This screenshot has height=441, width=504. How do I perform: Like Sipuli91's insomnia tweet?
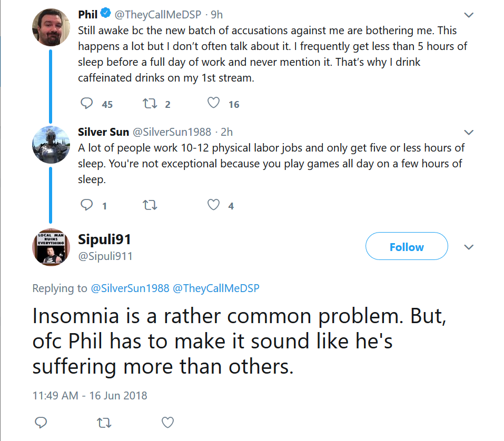click(x=167, y=423)
